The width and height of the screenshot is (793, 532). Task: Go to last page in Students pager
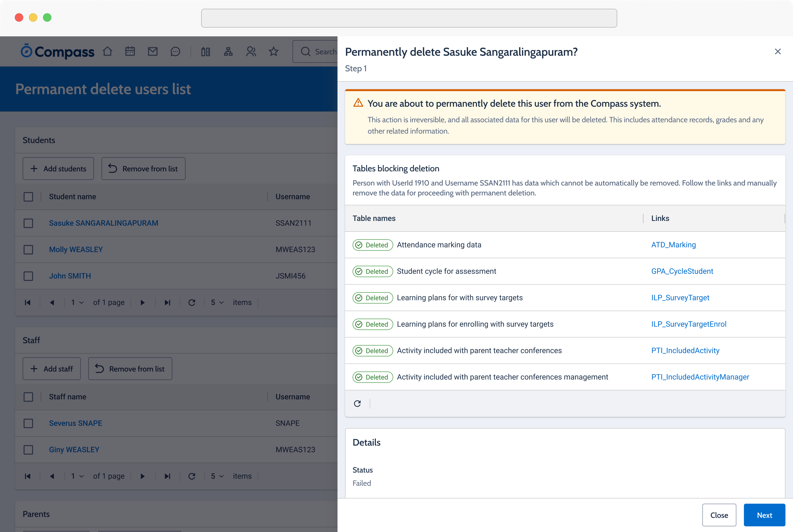point(167,302)
